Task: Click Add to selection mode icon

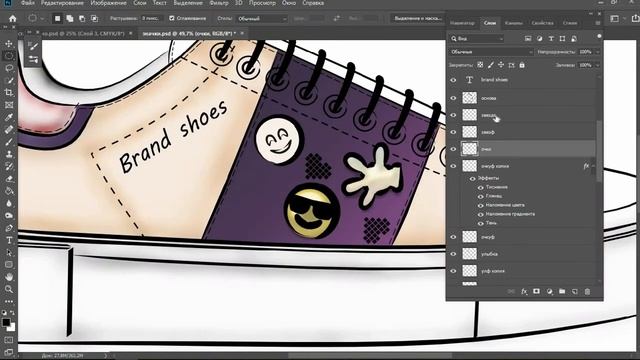Action: [70, 18]
